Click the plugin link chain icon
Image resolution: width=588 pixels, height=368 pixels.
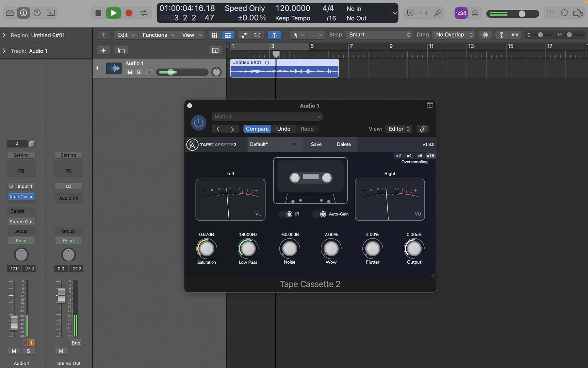coord(423,129)
